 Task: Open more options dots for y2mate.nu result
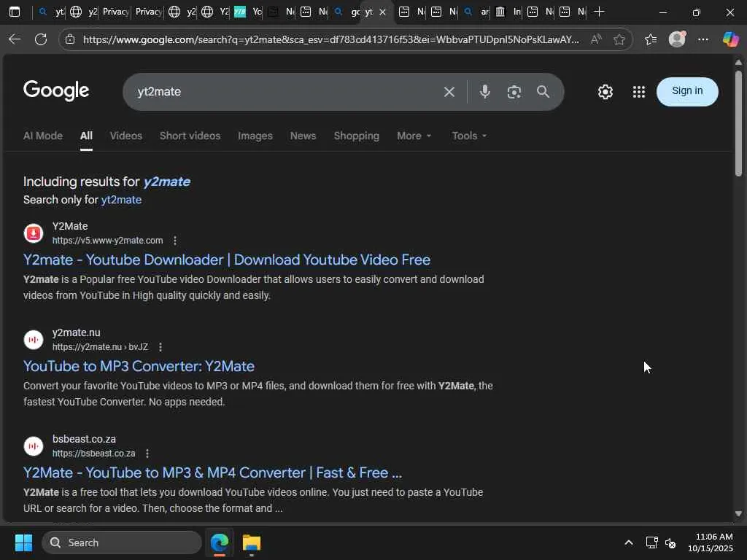click(x=160, y=347)
